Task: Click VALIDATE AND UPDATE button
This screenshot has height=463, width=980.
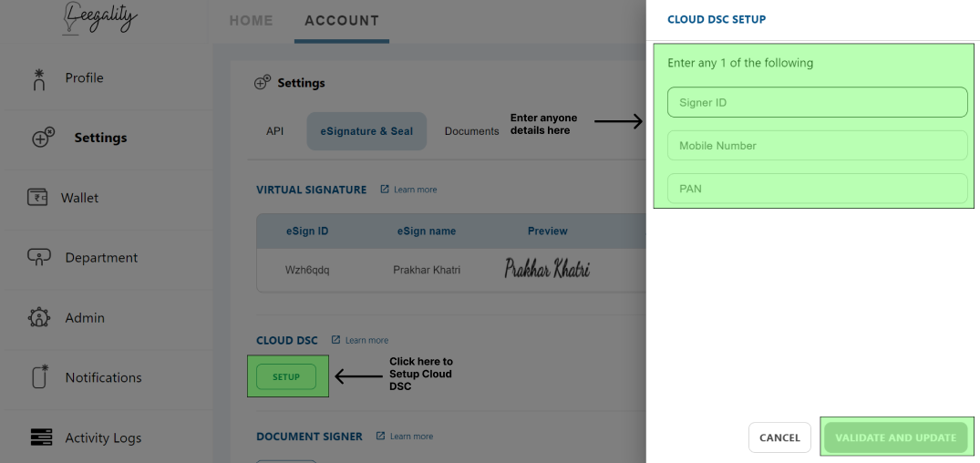Action: coord(895,437)
